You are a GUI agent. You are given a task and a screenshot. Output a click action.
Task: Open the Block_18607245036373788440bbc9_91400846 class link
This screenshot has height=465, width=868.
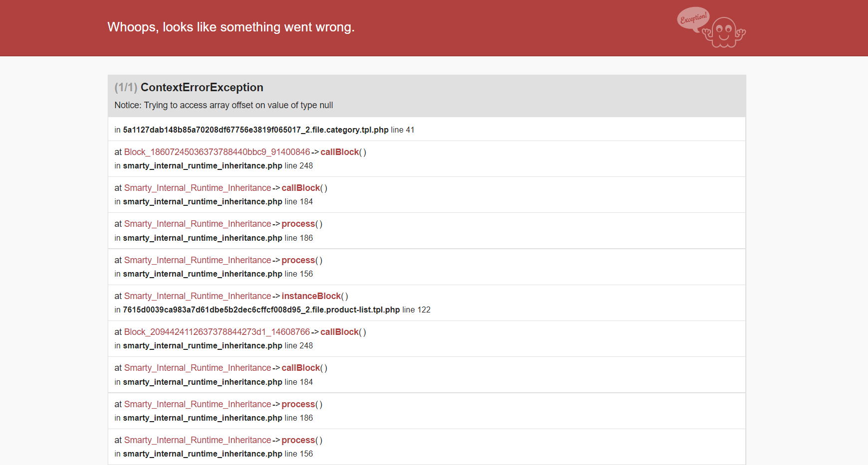click(217, 152)
